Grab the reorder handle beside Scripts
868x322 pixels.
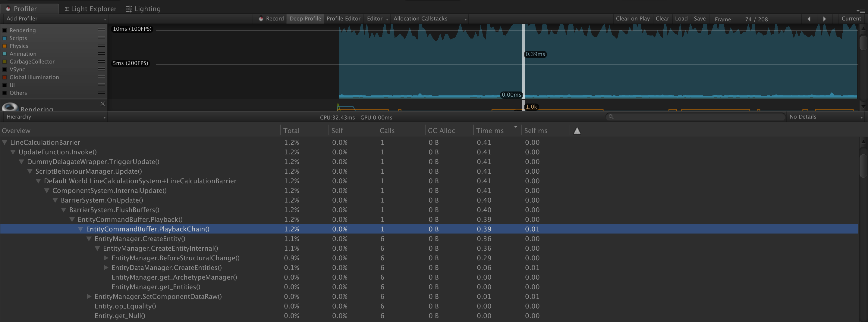102,38
